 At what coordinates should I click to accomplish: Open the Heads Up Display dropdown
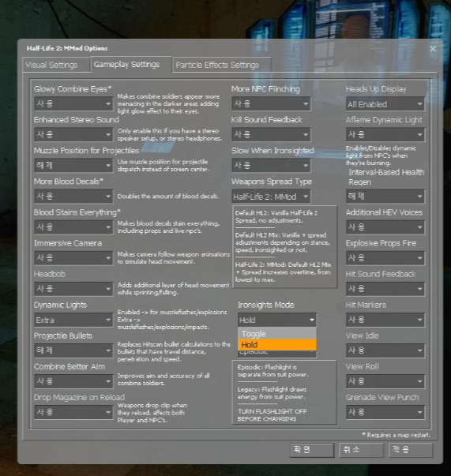[x=385, y=104]
